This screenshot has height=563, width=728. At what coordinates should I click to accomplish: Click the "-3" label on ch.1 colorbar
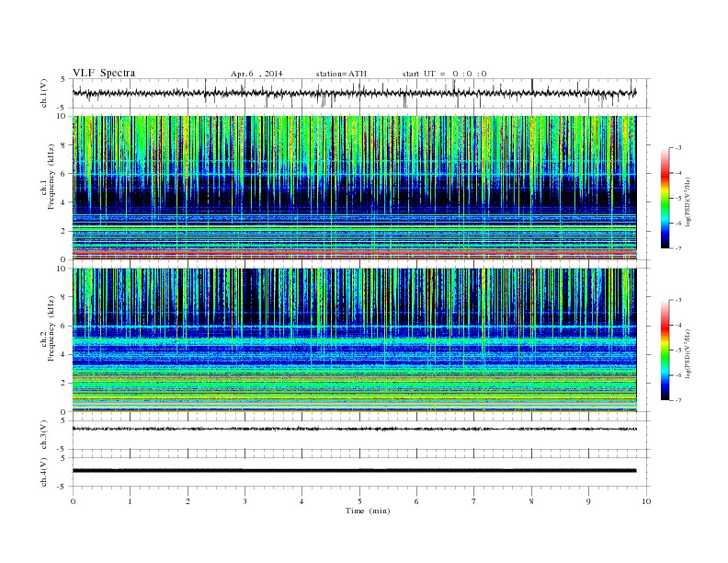pos(677,148)
